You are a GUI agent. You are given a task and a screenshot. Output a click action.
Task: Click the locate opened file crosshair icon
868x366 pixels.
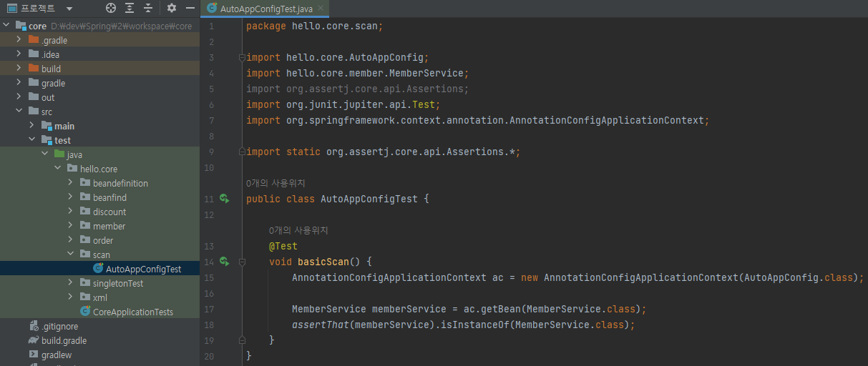click(110, 9)
